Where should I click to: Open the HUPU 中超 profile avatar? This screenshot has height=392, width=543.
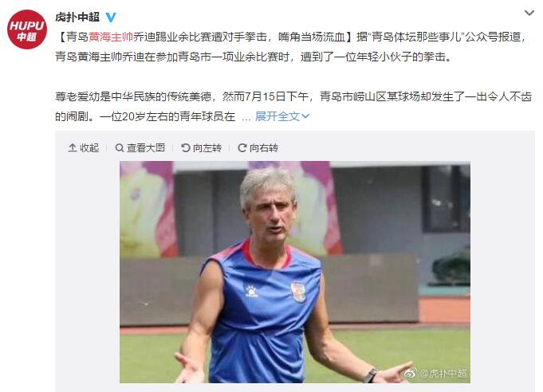[x=27, y=29]
